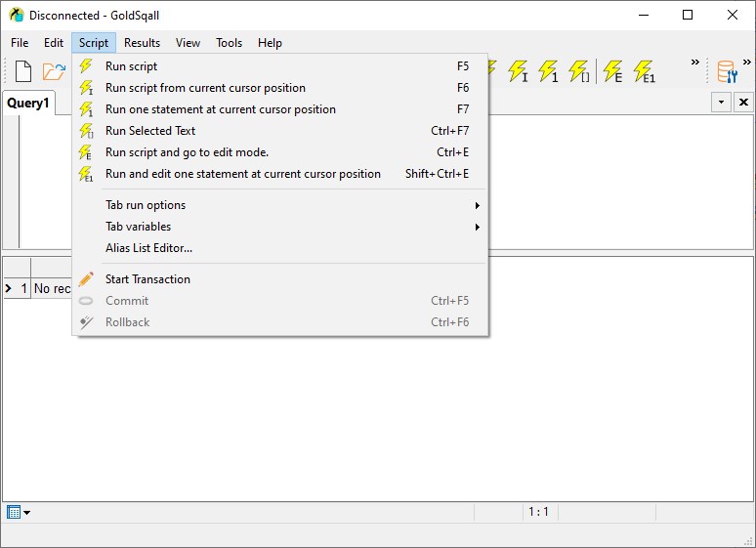Select row 1 indicator in results grid
The height and width of the screenshot is (548, 756).
[x=17, y=288]
